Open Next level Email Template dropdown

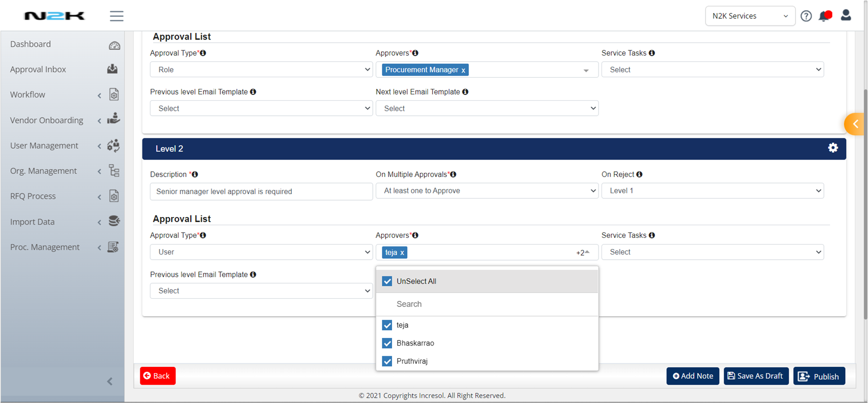487,108
